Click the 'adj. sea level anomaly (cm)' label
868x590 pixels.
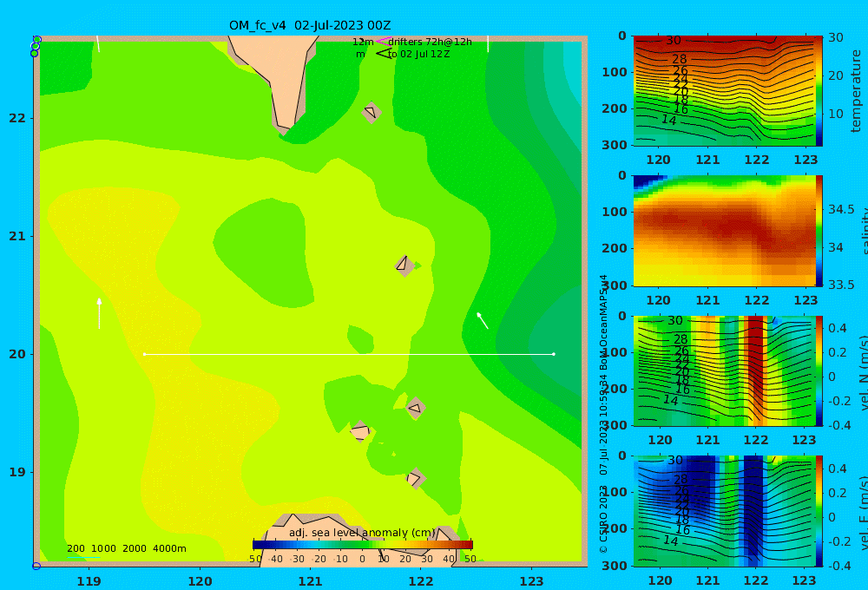click(363, 533)
